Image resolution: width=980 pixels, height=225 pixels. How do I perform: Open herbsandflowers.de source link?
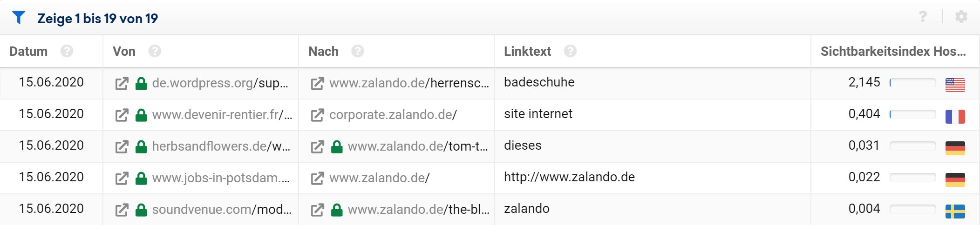[221, 146]
